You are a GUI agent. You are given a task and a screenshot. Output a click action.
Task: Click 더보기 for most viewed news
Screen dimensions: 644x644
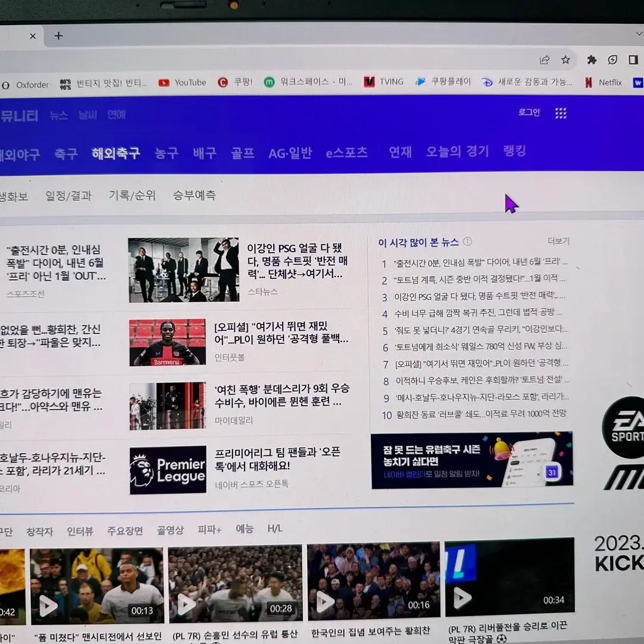click(x=558, y=241)
